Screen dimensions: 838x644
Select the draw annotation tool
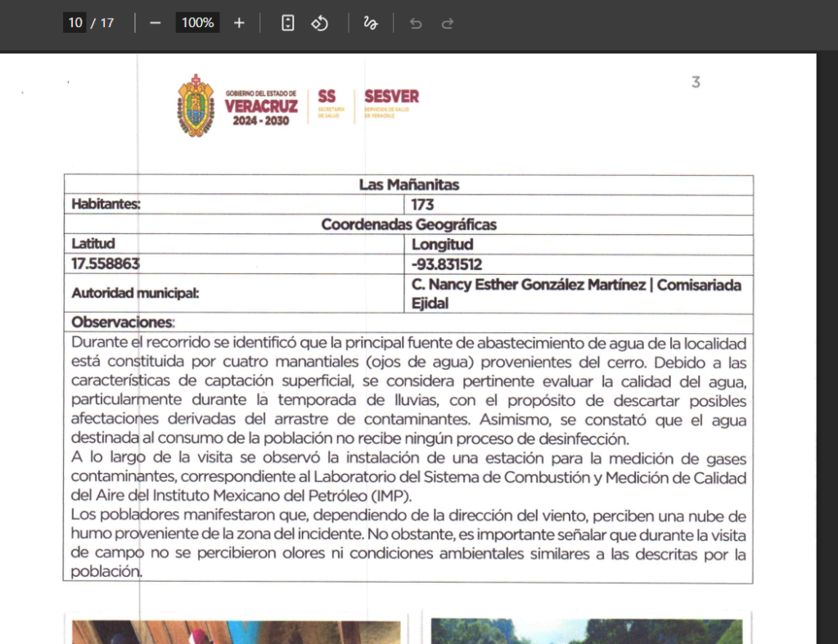pyautogui.click(x=371, y=23)
